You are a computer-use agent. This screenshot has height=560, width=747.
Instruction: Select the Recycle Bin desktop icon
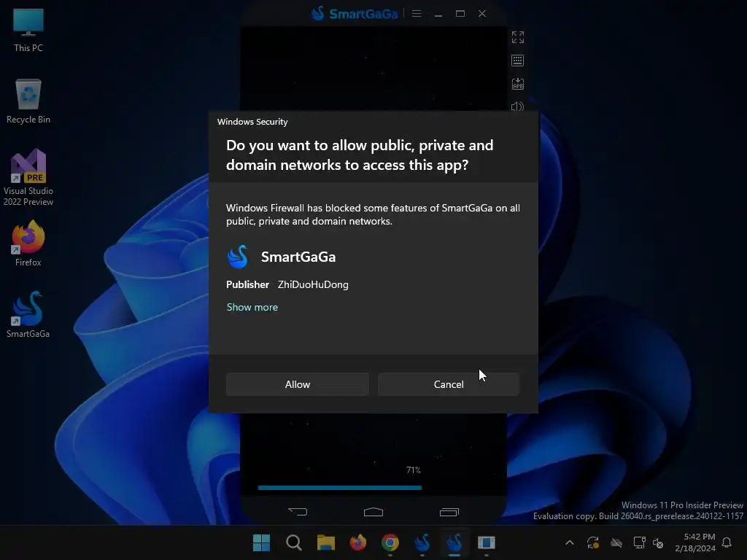tap(28, 101)
